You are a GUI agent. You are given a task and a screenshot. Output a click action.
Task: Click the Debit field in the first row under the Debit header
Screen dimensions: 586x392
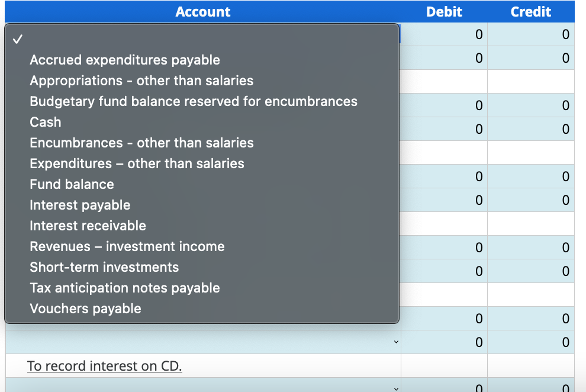444,34
